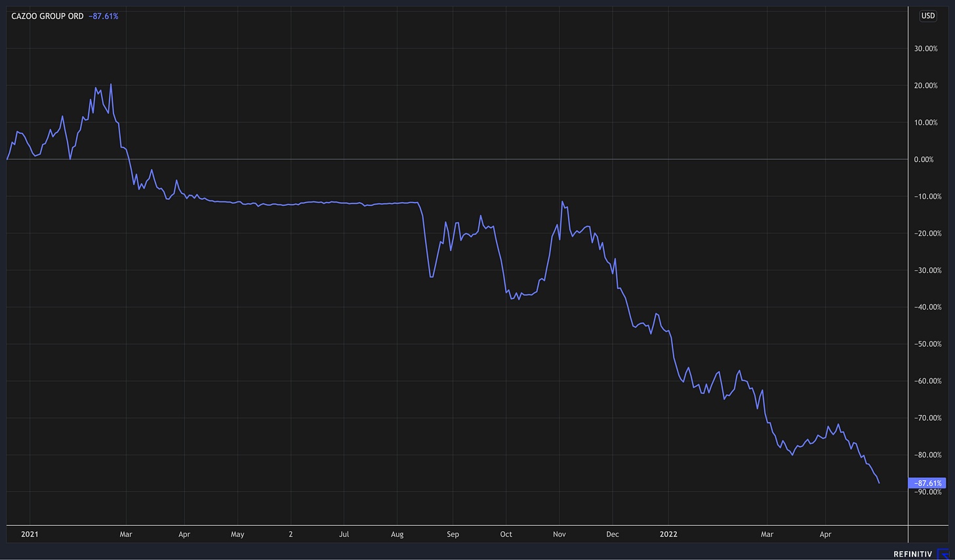The image size is (955, 560).
Task: Click the -50.00% axis label
Action: [927, 344]
